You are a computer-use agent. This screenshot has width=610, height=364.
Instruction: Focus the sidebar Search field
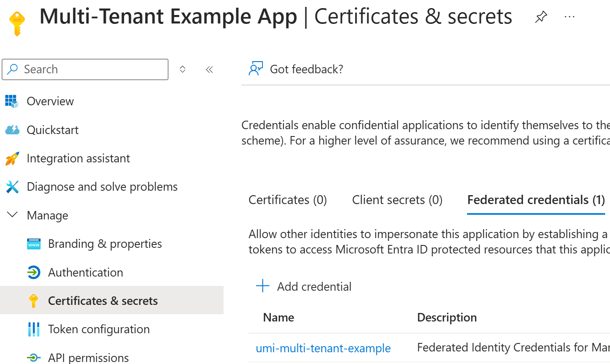[85, 69]
